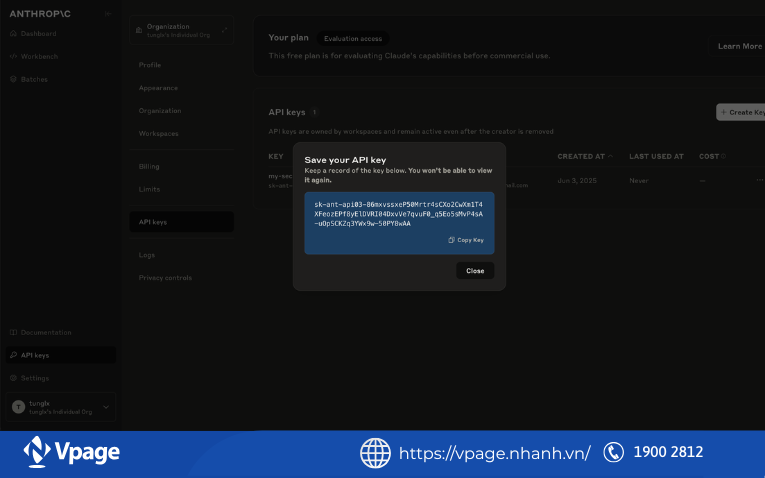Go to Profile settings
Image resolution: width=765 pixels, height=478 pixels.
point(150,65)
